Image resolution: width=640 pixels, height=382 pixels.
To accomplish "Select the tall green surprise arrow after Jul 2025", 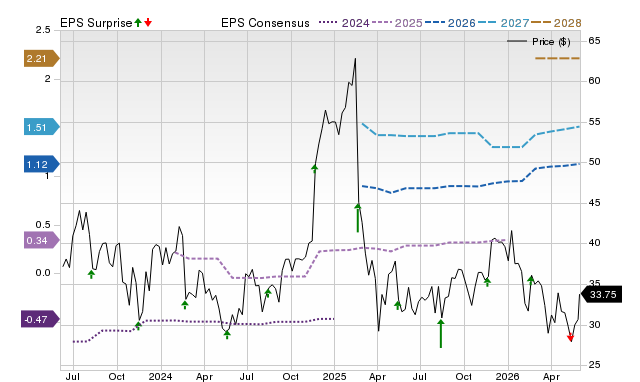I will click(x=441, y=333).
